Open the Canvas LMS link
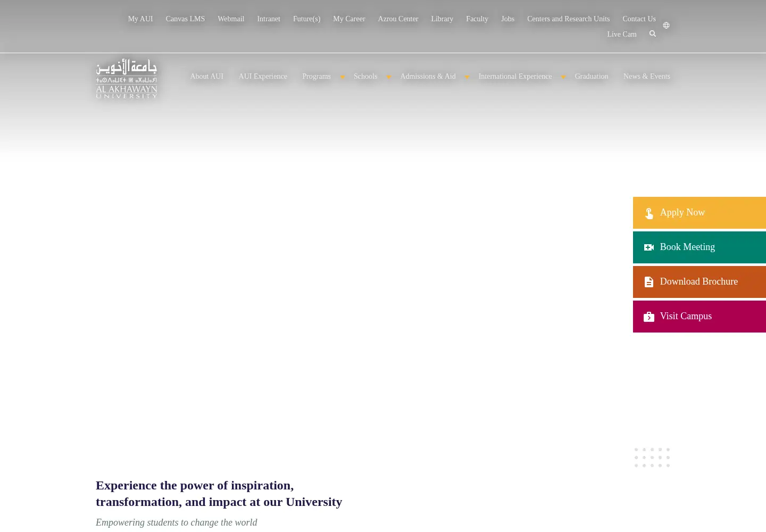 [185, 19]
